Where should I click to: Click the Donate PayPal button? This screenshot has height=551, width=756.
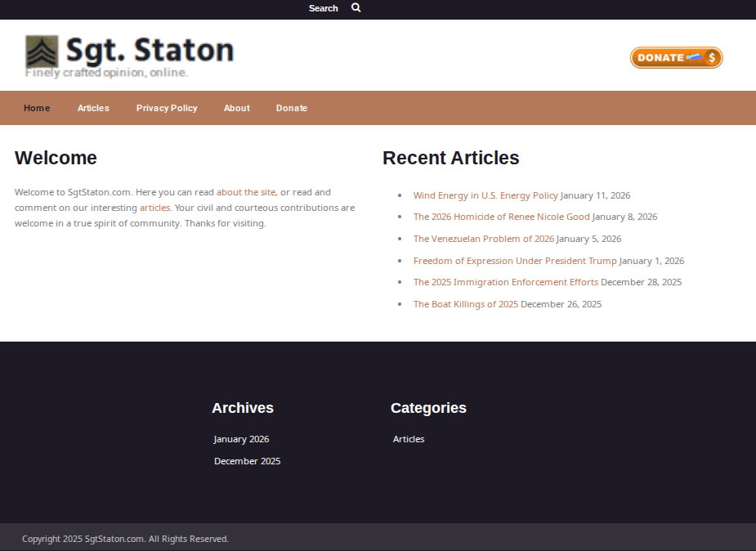coord(676,57)
